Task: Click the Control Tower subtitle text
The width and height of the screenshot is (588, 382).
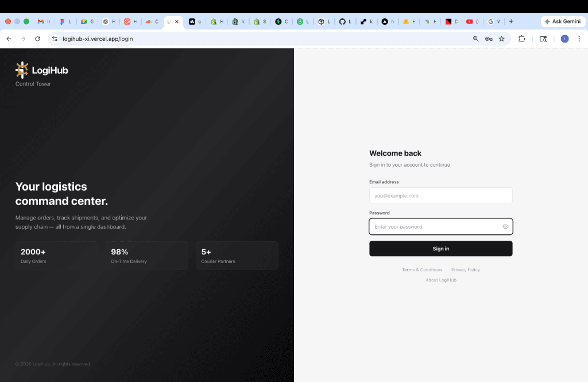Action: (33, 84)
